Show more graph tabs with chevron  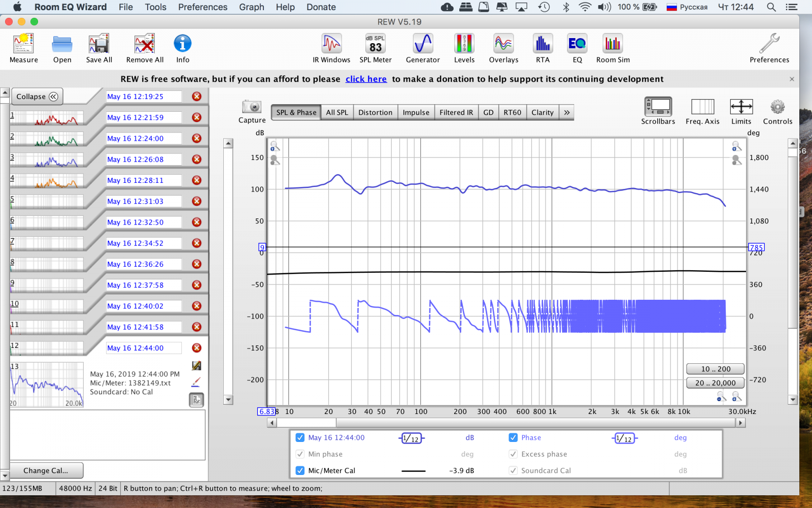(x=567, y=112)
